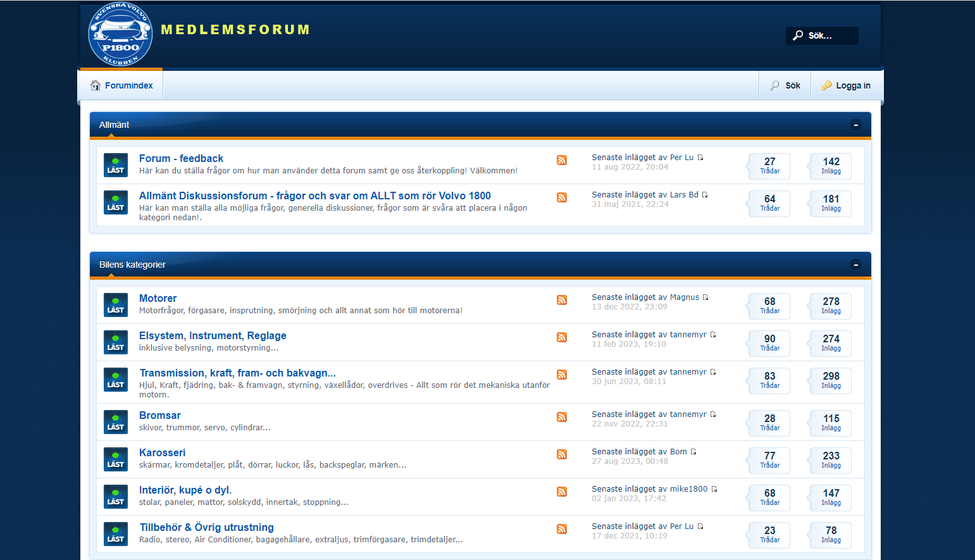Collapse the Bilens kategorier section
The width and height of the screenshot is (975, 560).
(x=855, y=264)
